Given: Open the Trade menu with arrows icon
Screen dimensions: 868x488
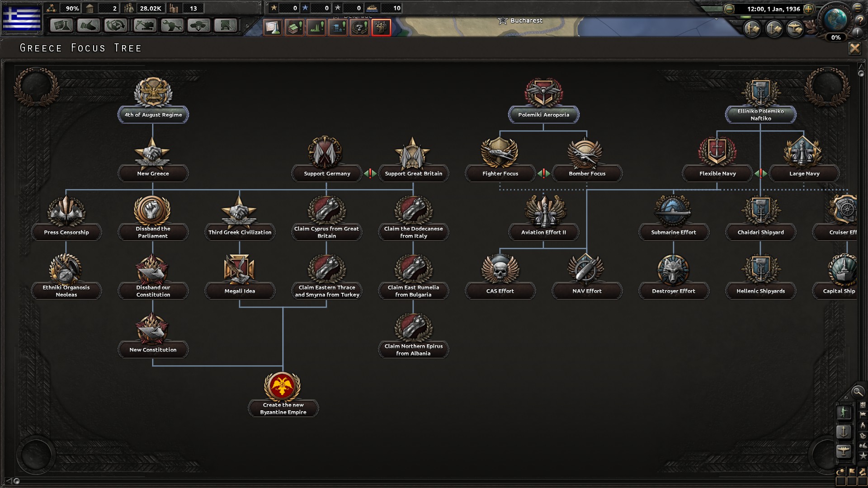Looking at the screenshot, I should point(116,25).
